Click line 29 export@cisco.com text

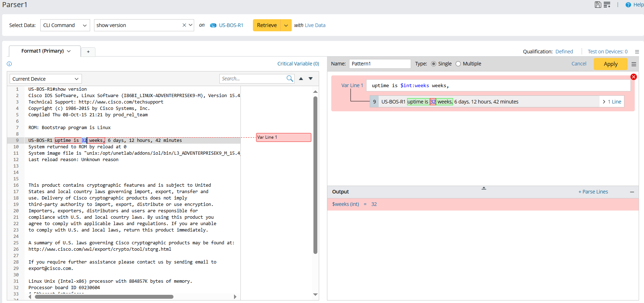(51, 269)
